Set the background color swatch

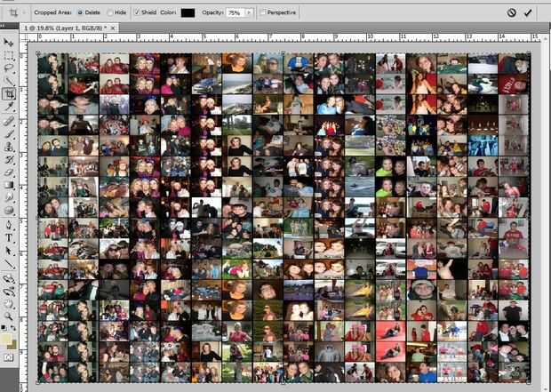[x=13, y=345]
